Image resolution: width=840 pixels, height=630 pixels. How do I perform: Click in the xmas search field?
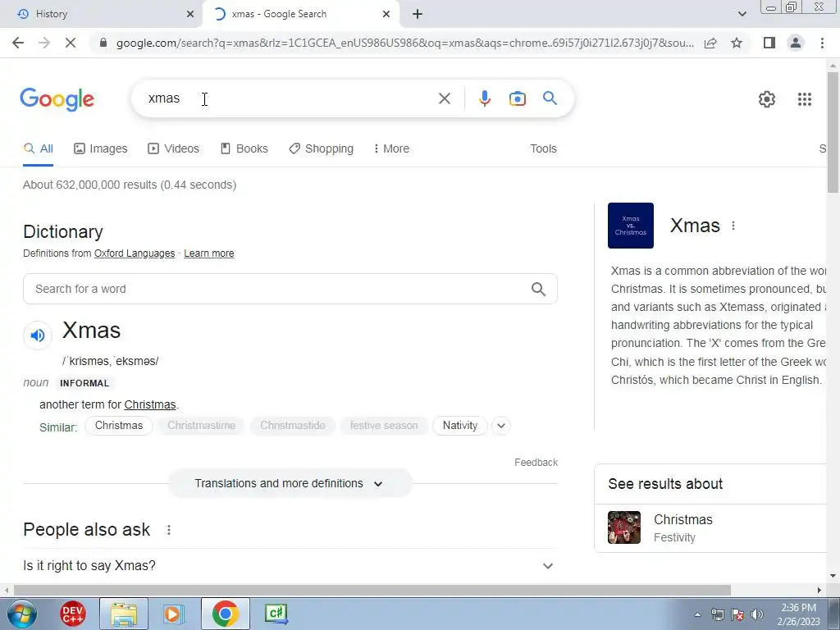click(290, 98)
